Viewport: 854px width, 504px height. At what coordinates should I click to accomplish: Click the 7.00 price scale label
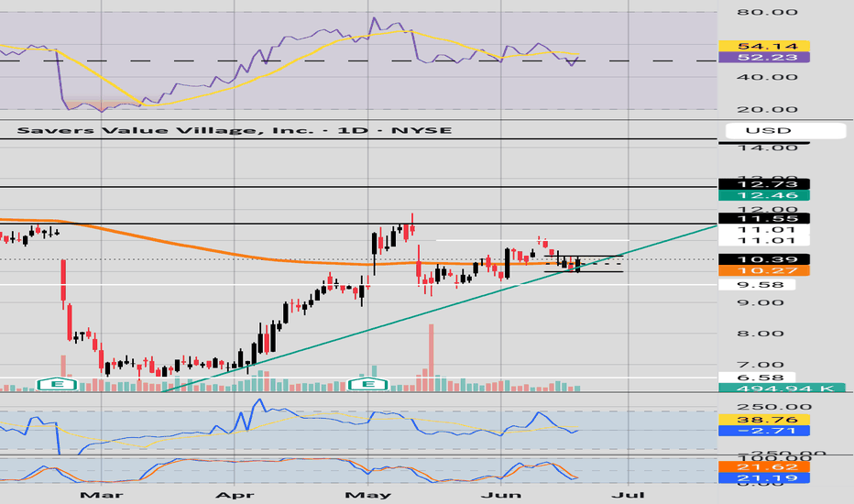pyautogui.click(x=761, y=365)
